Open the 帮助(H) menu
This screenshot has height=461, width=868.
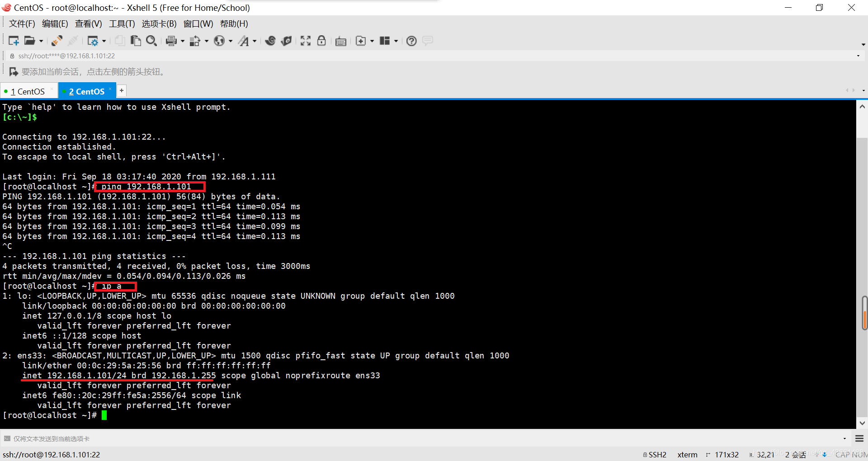coord(234,24)
